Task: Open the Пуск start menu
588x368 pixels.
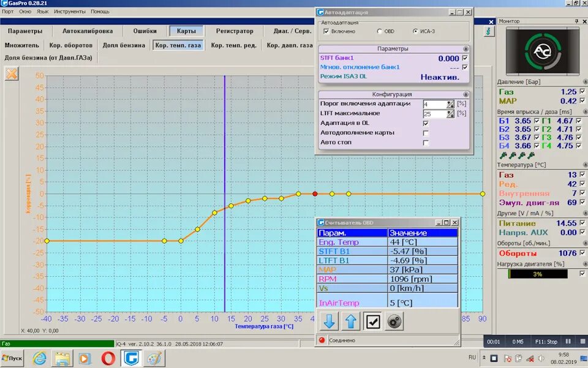Action: click(x=12, y=358)
